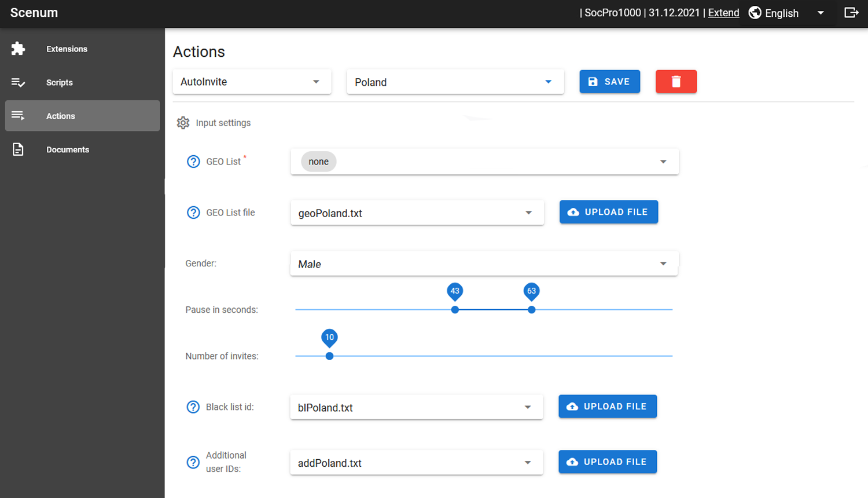Click the globe language icon

755,13
